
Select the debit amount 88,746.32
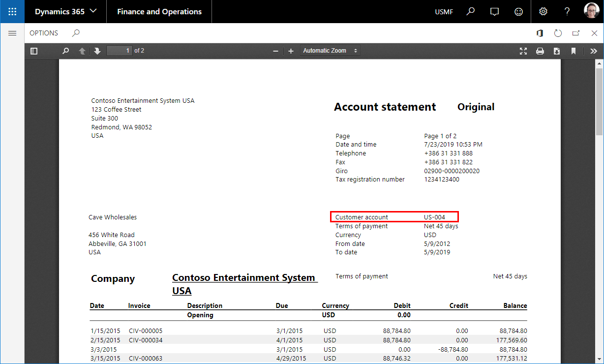pyautogui.click(x=396, y=359)
